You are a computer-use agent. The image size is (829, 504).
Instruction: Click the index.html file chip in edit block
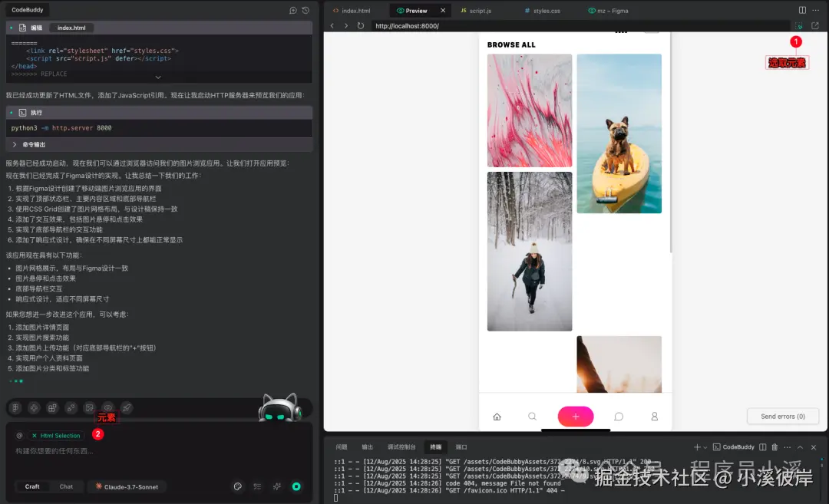[71, 28]
